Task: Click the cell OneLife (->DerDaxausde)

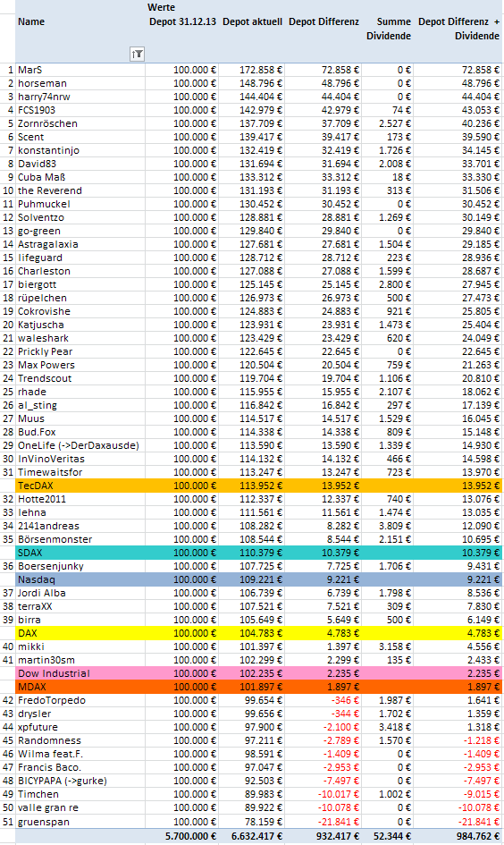Action: point(80,445)
